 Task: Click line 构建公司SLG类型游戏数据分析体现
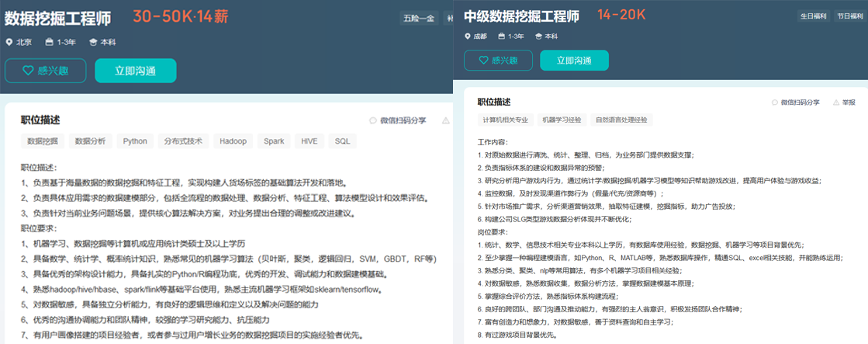coord(554,219)
